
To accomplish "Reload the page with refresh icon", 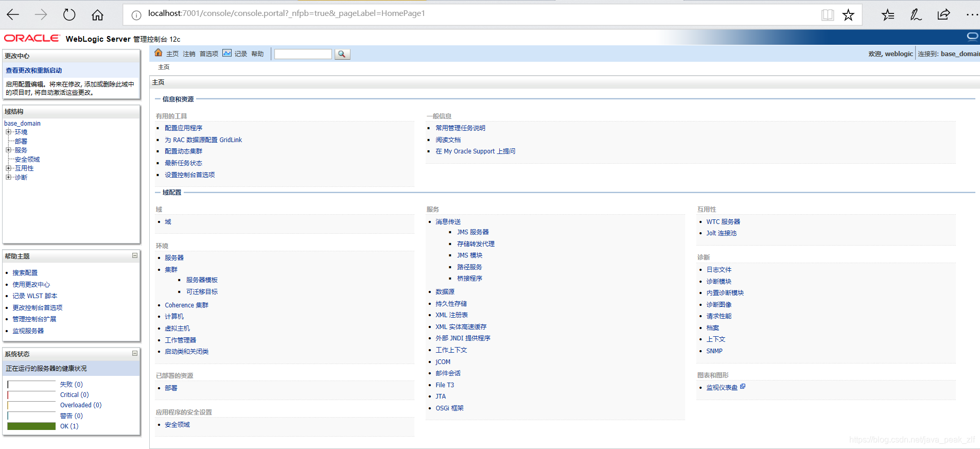I will (69, 15).
